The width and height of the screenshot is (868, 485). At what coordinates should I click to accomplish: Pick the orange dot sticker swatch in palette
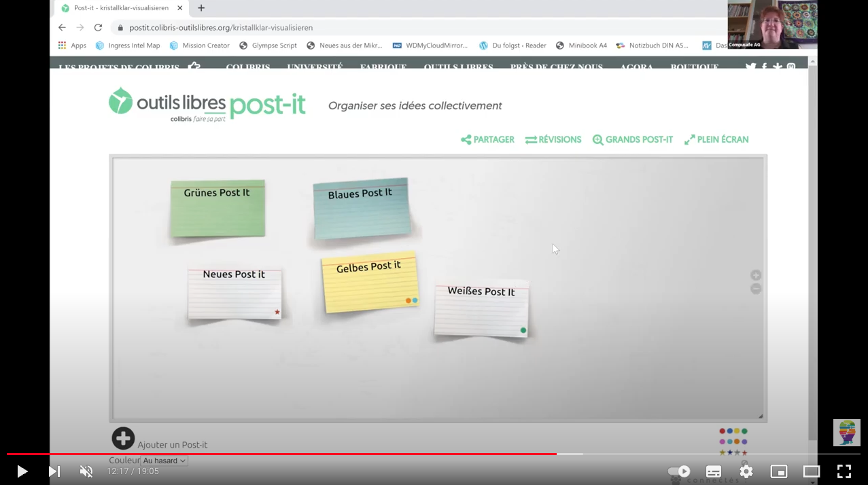point(737,442)
